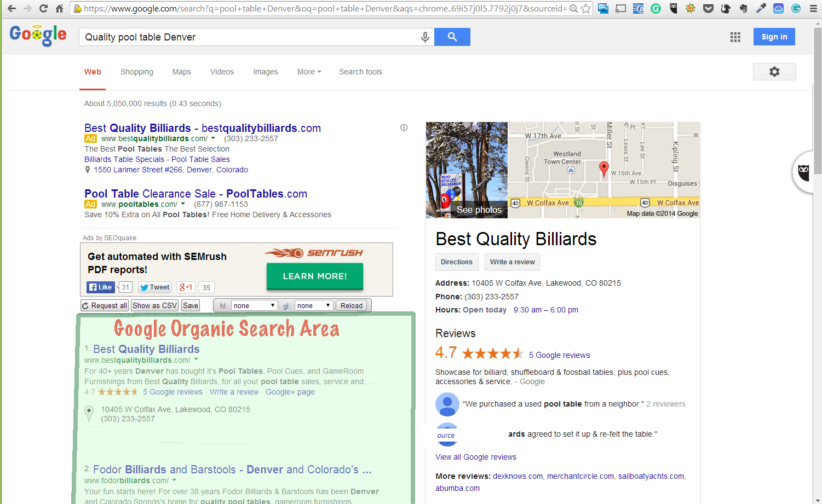Open the gl country dropdown
822x504 pixels.
tap(314, 305)
